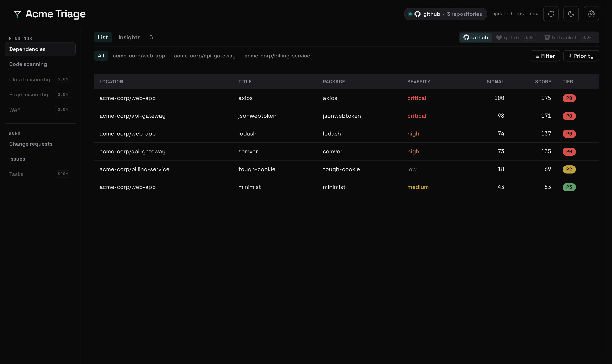Click the score value 175

546,98
